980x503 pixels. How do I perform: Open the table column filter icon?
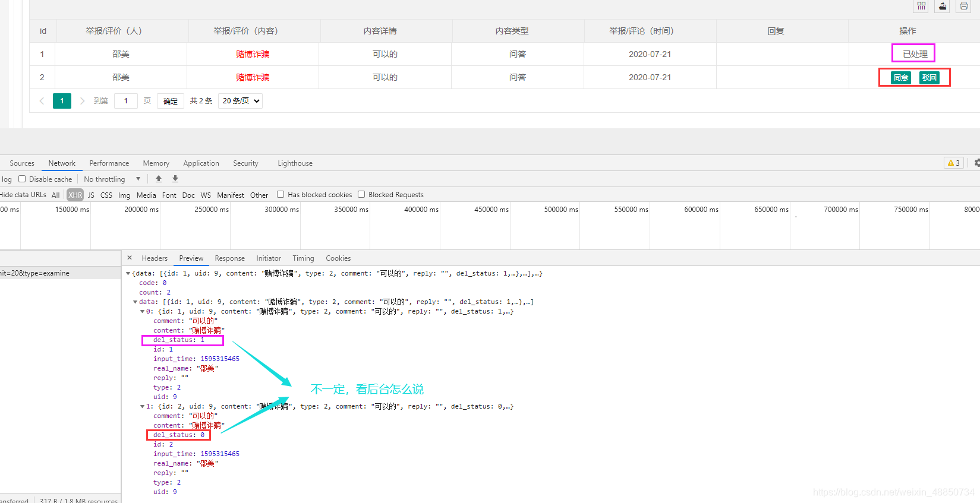921,6
